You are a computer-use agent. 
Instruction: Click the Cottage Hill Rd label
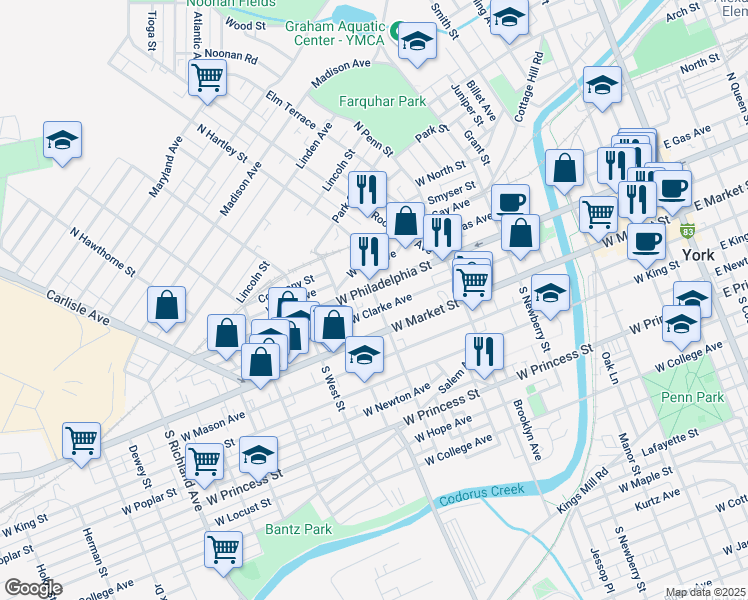pos(529,87)
